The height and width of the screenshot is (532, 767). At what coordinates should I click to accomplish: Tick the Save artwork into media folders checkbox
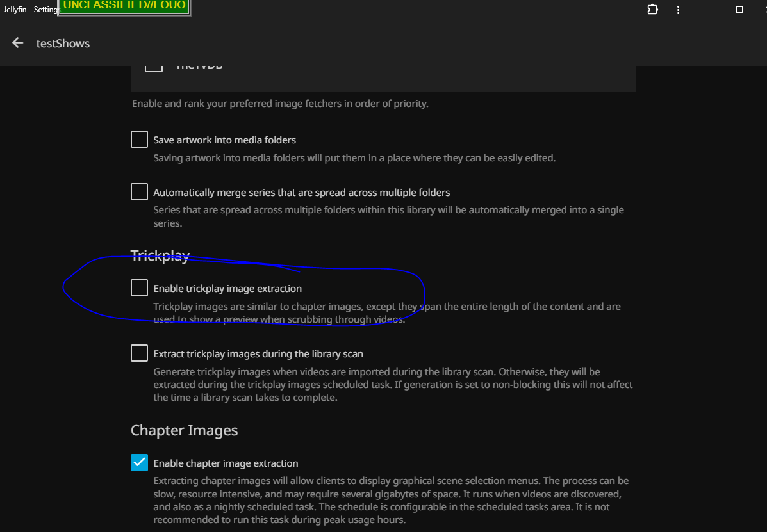click(x=140, y=139)
